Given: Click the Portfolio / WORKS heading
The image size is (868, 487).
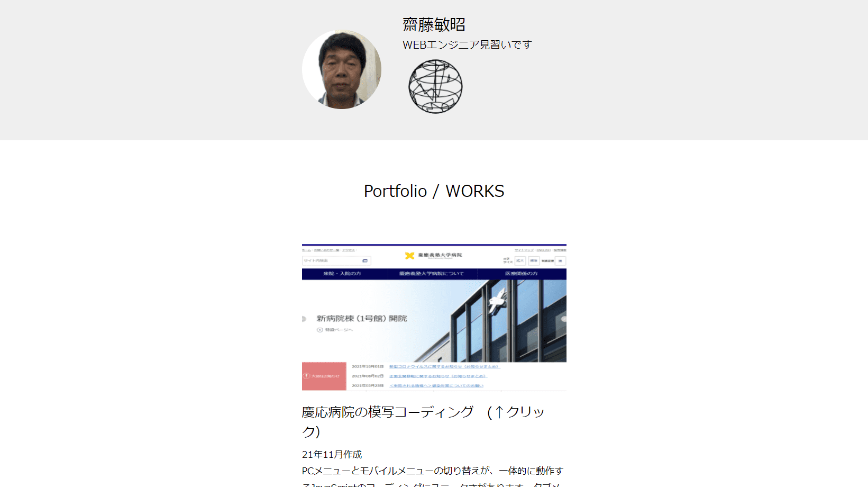Looking at the screenshot, I should pyautogui.click(x=434, y=191).
